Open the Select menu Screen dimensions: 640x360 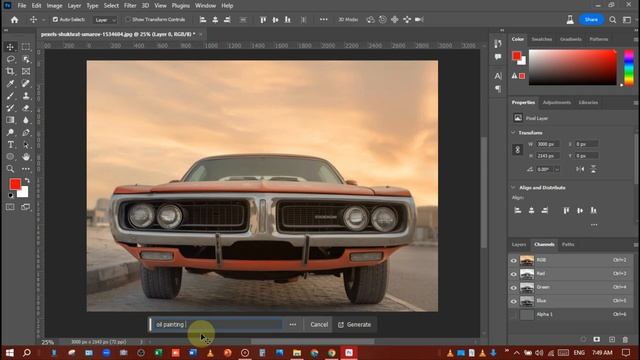click(111, 6)
